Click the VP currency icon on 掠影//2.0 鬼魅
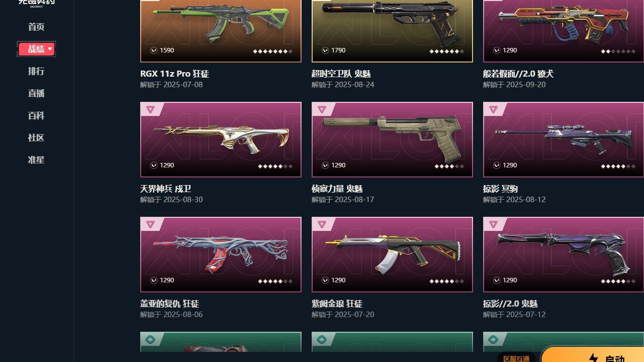Viewport: 644px width, 362px height. pyautogui.click(x=497, y=280)
